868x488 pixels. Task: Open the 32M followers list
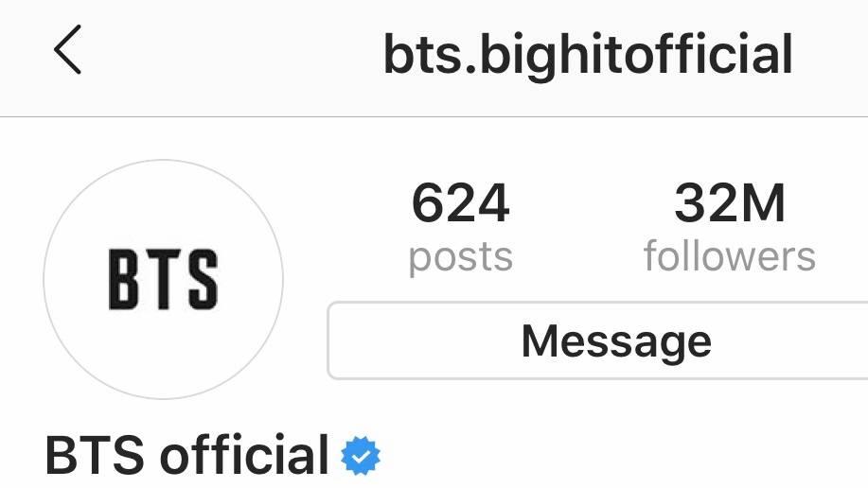[730, 227]
